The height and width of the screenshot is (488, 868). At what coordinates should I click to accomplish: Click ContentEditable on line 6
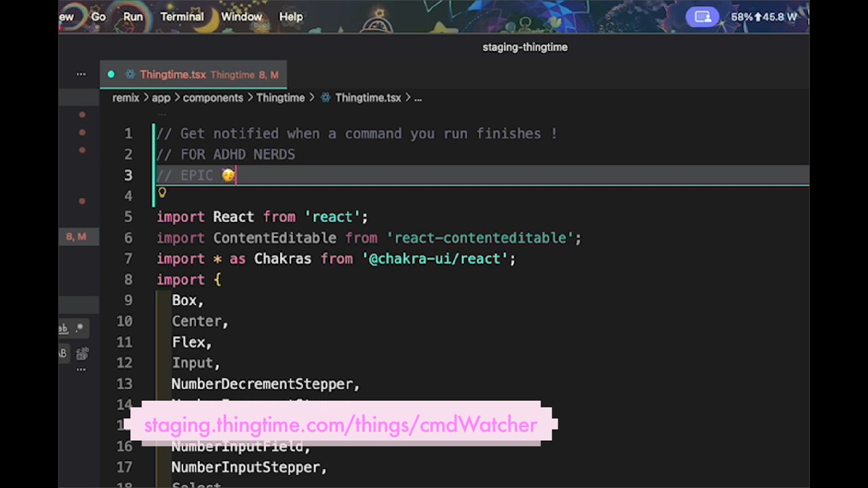tap(275, 238)
